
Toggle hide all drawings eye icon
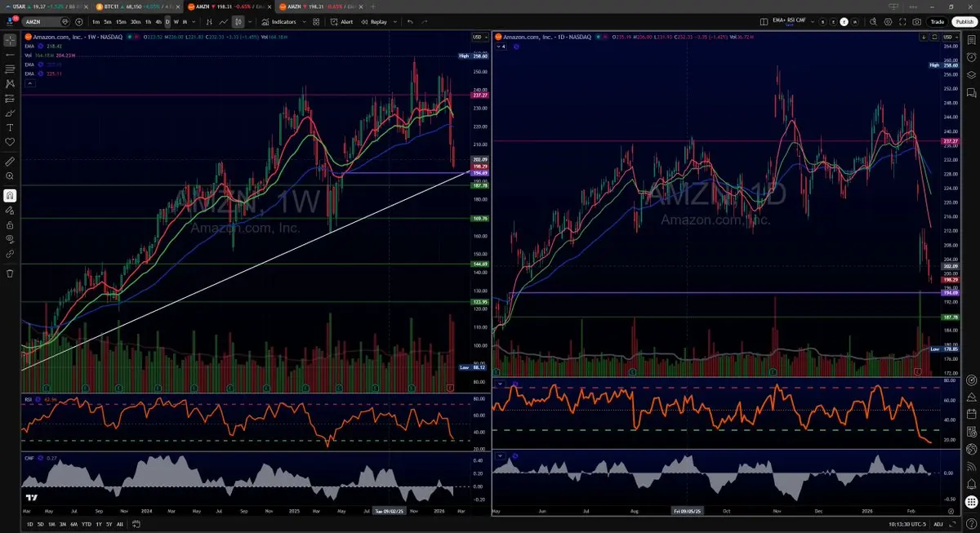10,239
